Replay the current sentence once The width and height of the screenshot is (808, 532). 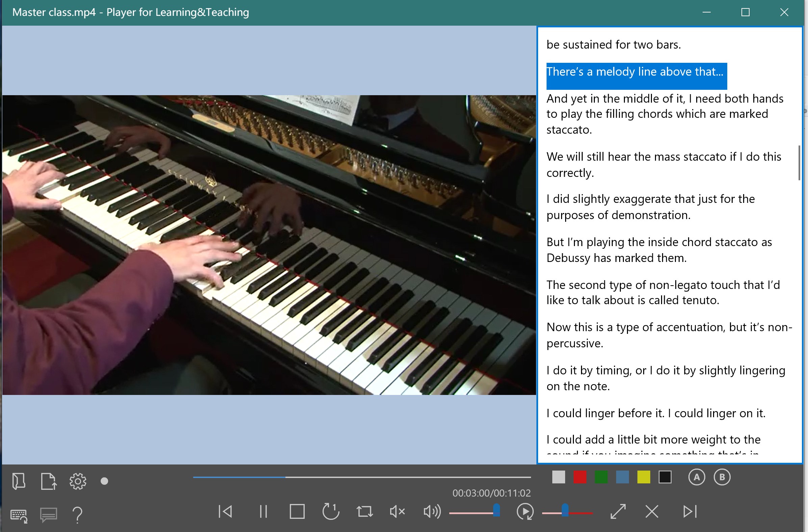coord(331,511)
